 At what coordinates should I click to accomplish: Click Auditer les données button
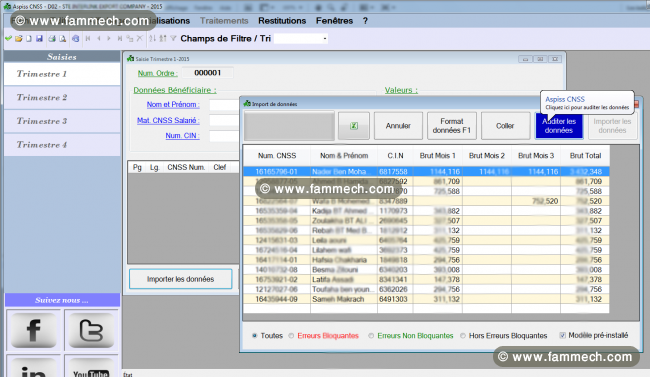(x=559, y=126)
